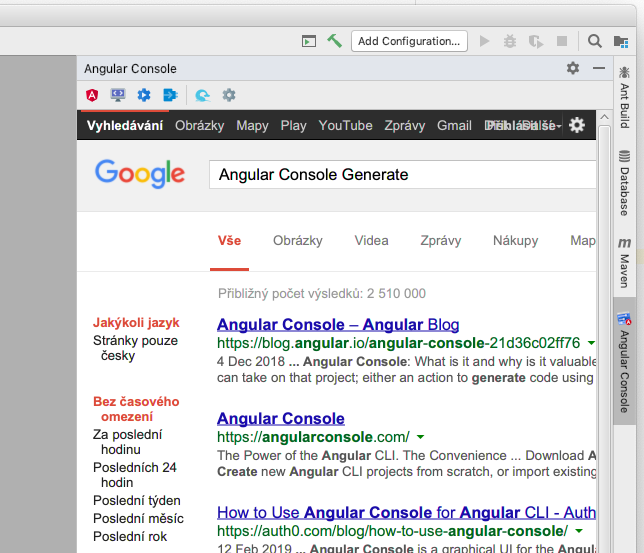Open Add Configuration dropdown
The width and height of the screenshot is (644, 553).
point(409,41)
